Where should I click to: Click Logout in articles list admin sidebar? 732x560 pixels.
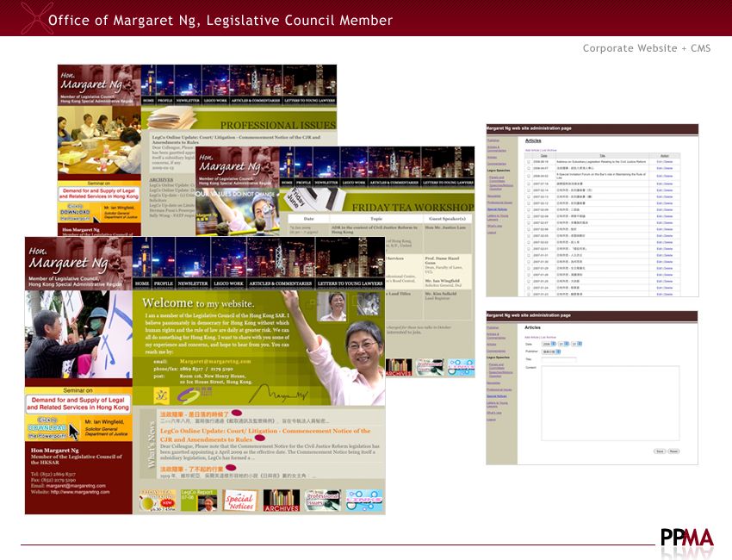point(492,233)
